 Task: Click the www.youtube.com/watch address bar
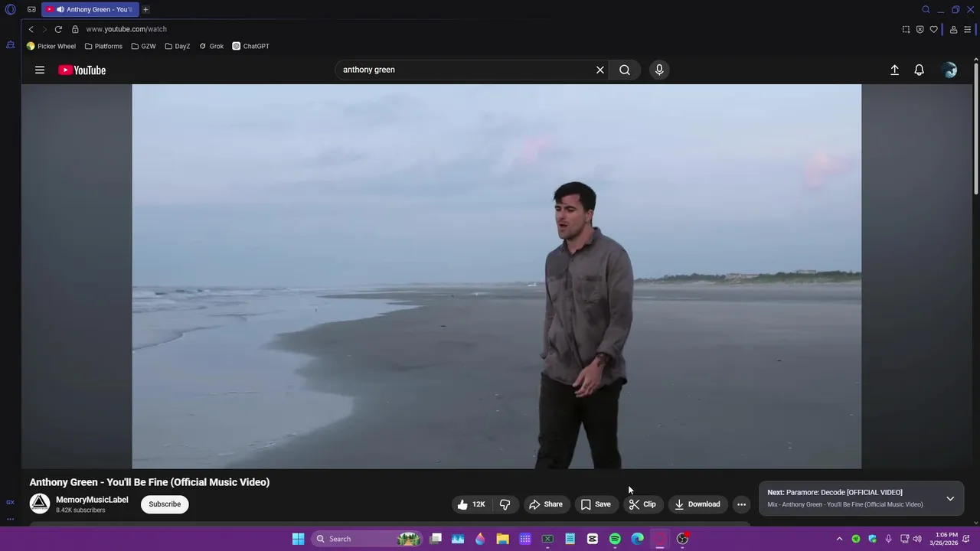pyautogui.click(x=126, y=29)
